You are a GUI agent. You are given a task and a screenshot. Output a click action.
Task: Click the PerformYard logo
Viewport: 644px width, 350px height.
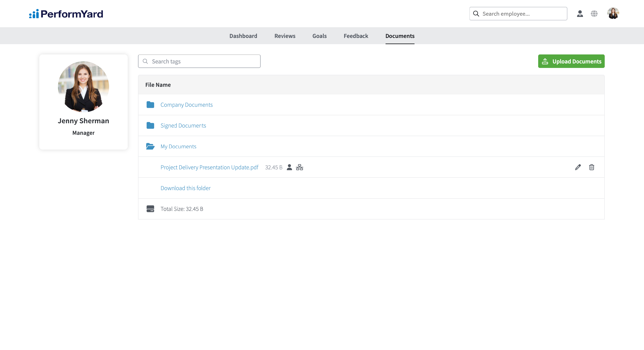click(66, 14)
